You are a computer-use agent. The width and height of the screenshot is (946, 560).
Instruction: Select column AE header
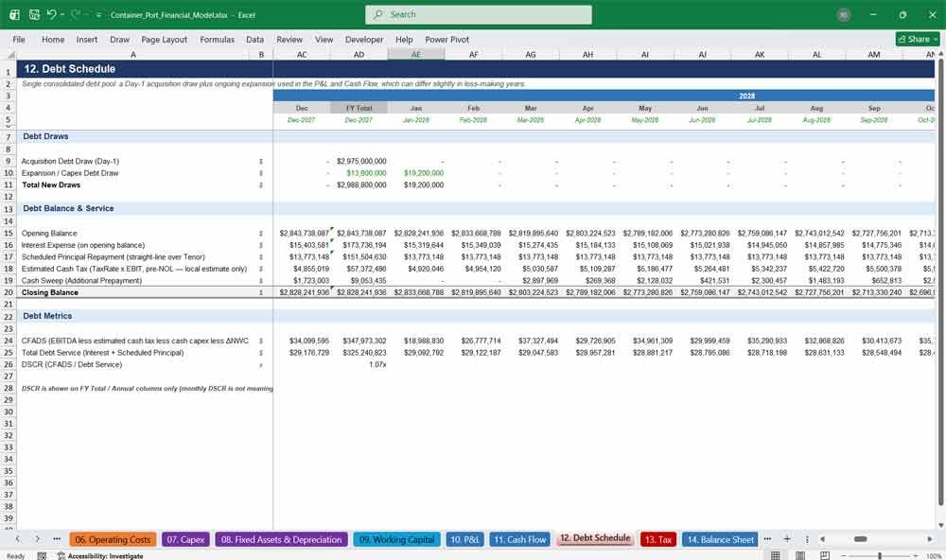pos(416,54)
